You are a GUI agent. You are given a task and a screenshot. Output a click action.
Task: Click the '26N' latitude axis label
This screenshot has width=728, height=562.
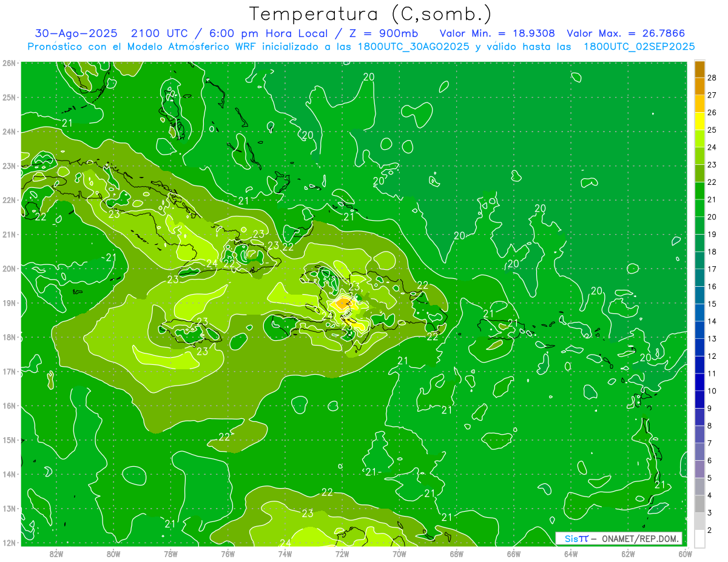pyautogui.click(x=9, y=63)
